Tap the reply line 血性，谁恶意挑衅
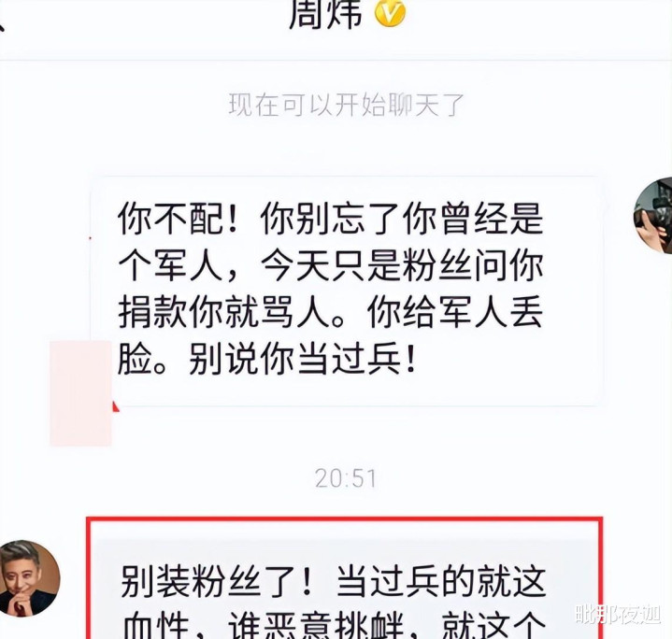Viewport: 672px width, 639px height. (x=264, y=626)
